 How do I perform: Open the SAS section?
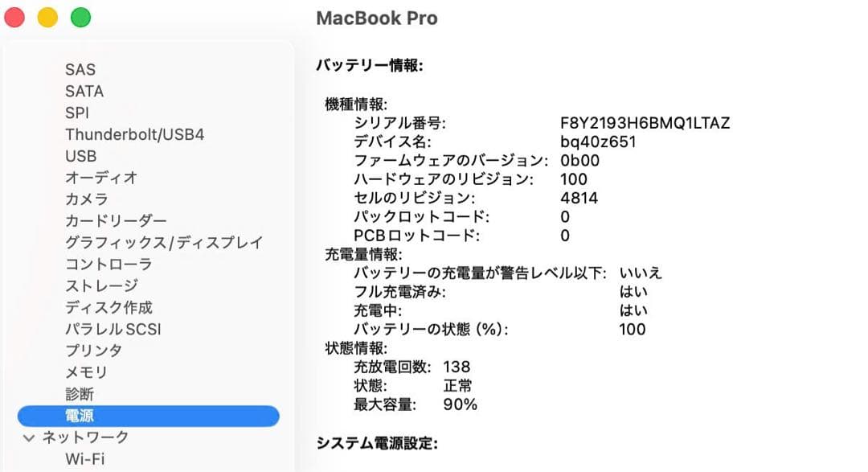(80, 69)
